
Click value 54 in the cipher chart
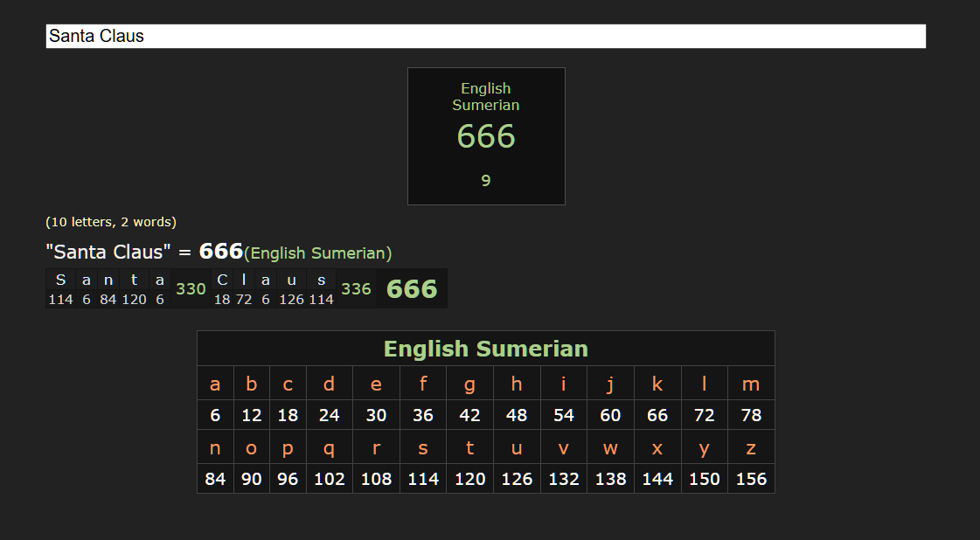[563, 415]
